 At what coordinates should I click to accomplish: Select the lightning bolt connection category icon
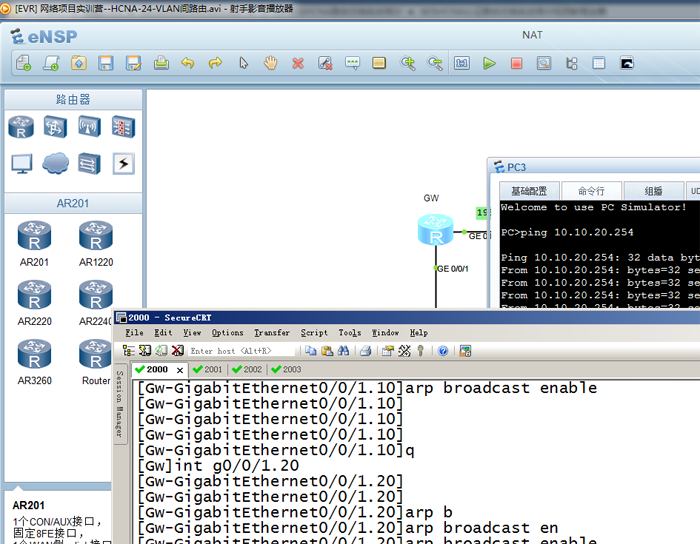click(124, 164)
